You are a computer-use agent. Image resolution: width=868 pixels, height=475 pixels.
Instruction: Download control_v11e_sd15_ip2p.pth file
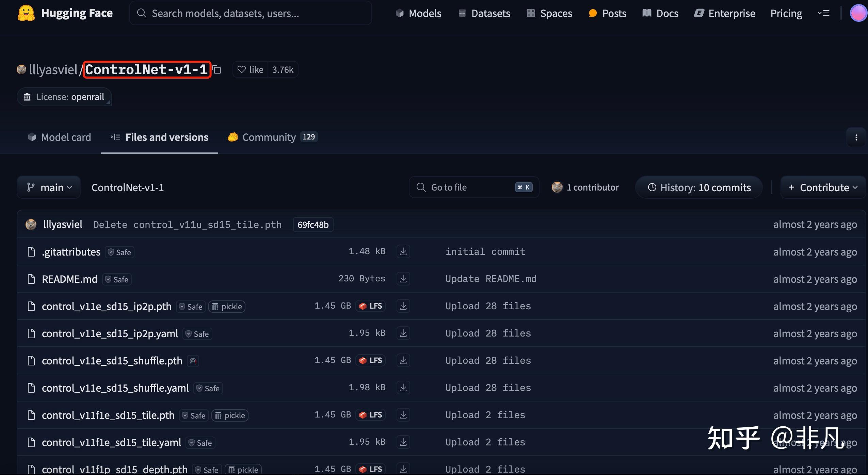click(x=403, y=306)
